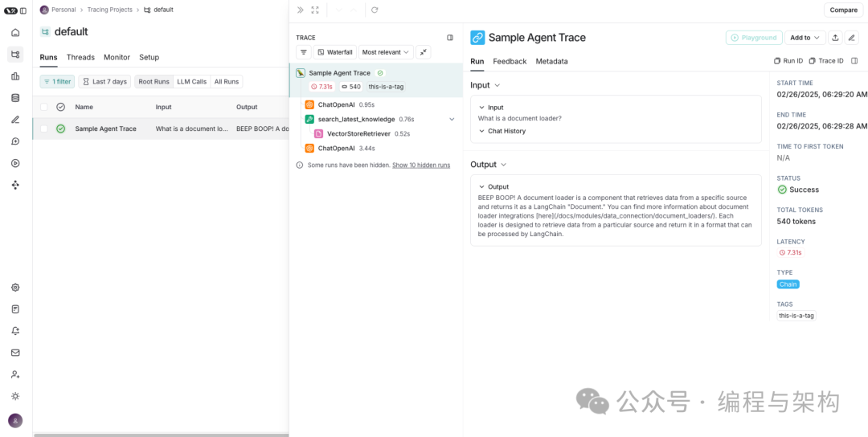Open the database stack sidebar icon
Viewport: 868px width, 437px height.
point(15,98)
